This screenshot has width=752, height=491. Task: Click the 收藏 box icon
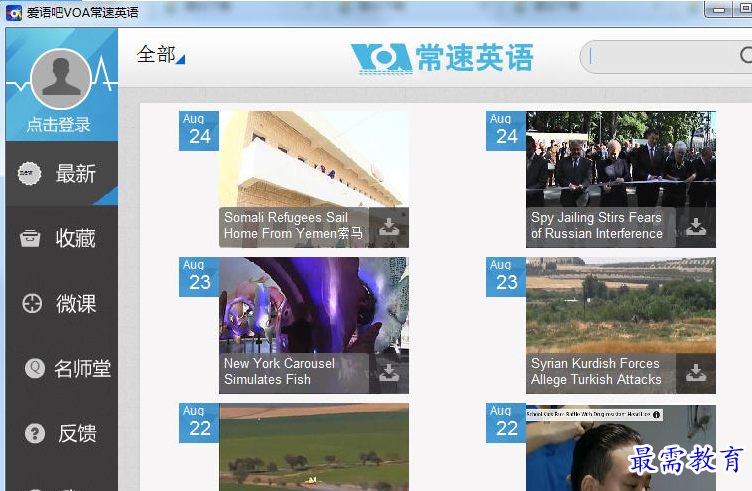point(30,238)
